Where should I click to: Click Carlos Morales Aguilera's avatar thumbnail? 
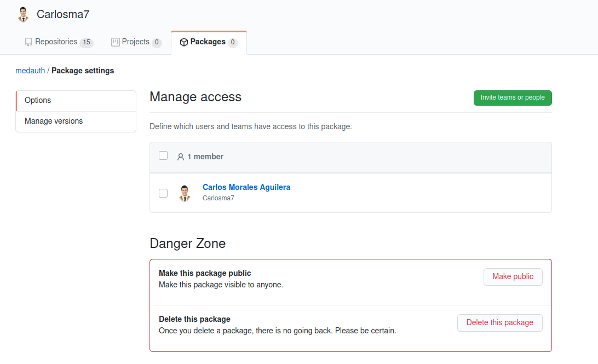click(185, 193)
